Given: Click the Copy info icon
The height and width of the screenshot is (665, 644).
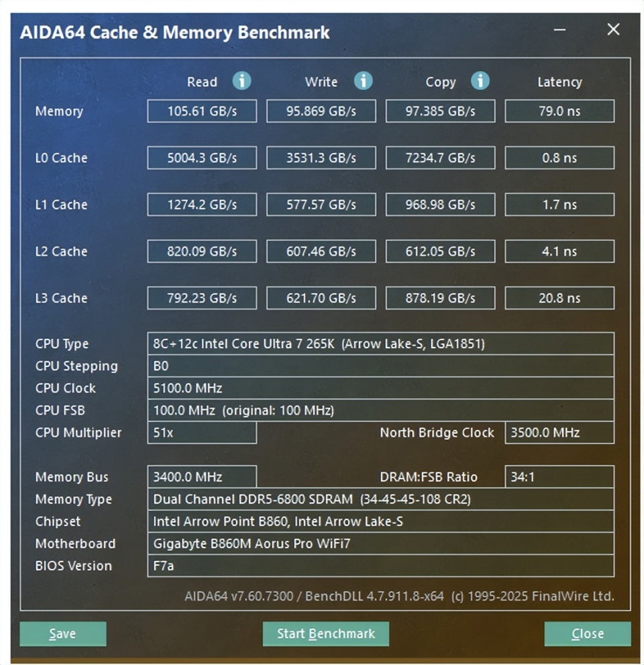Looking at the screenshot, I should 480,81.
